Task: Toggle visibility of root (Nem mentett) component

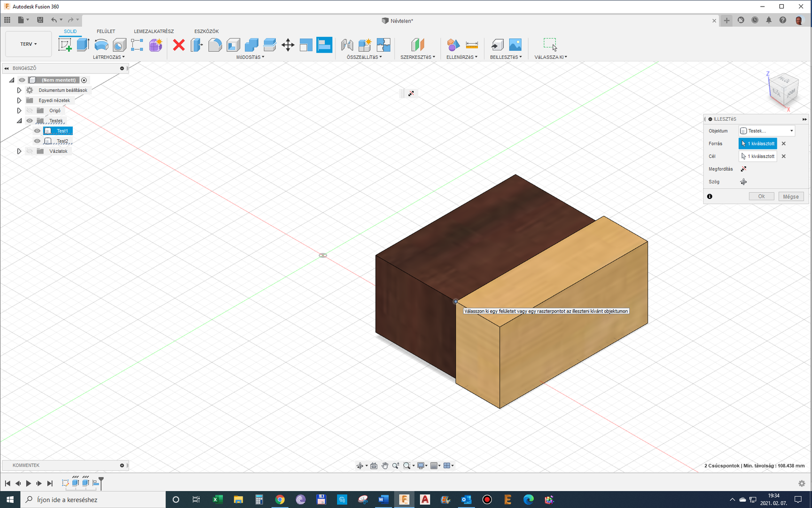Action: pyautogui.click(x=22, y=80)
